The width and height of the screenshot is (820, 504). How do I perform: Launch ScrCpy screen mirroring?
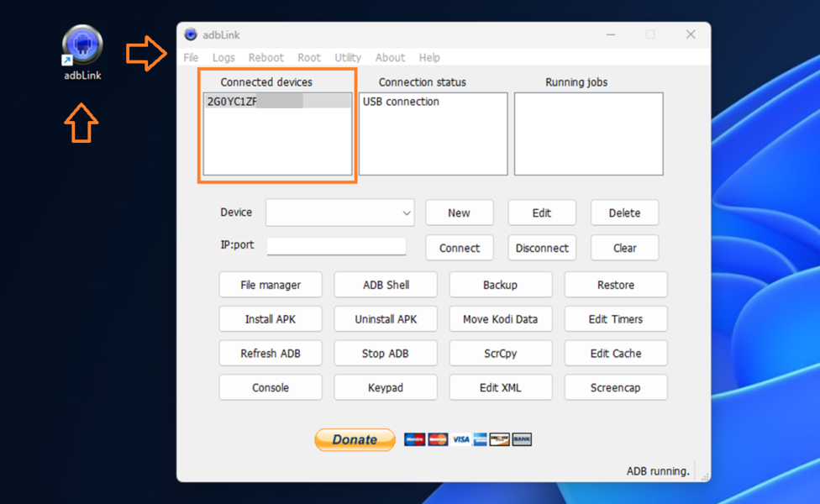[x=500, y=353]
